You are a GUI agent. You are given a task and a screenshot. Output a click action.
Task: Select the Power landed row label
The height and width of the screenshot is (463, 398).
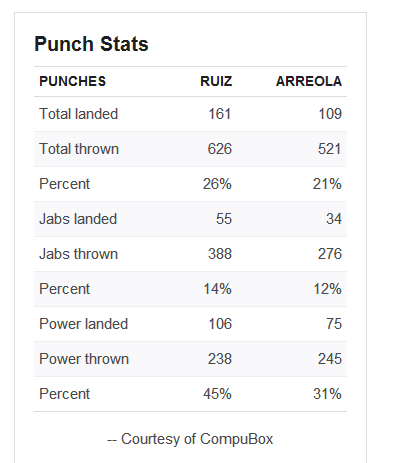83,324
